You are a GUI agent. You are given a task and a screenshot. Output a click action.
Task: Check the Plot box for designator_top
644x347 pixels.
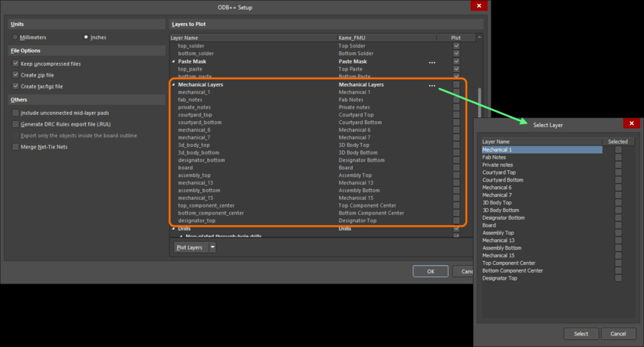[456, 221]
